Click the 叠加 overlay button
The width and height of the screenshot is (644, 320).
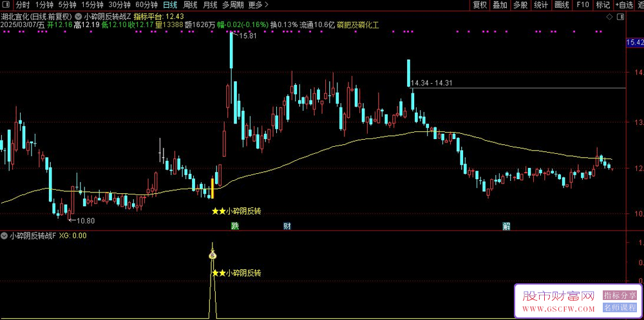(500, 5)
